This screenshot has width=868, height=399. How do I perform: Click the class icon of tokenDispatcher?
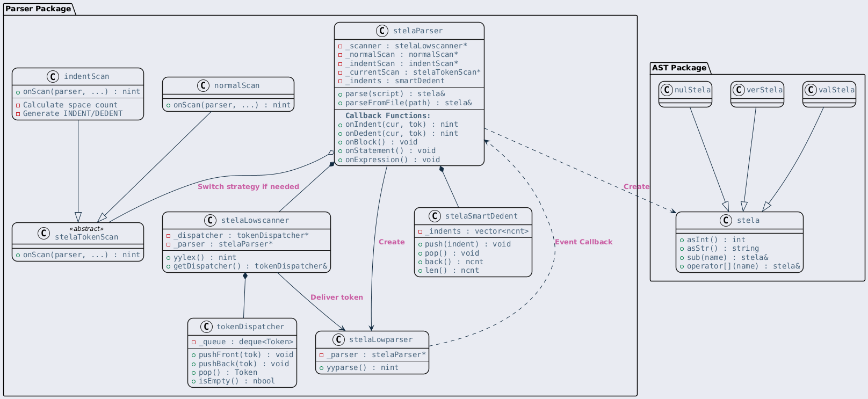pyautogui.click(x=206, y=327)
